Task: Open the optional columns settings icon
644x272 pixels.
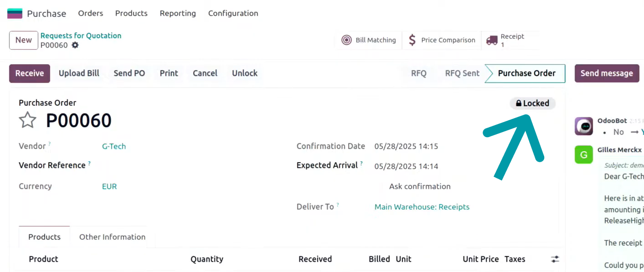Action: point(555,259)
